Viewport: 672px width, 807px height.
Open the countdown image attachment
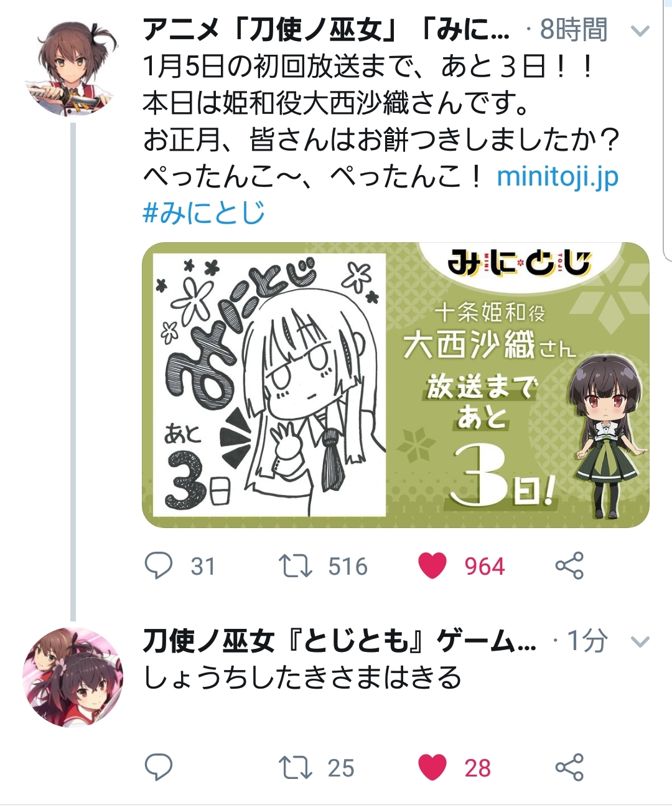(396, 385)
